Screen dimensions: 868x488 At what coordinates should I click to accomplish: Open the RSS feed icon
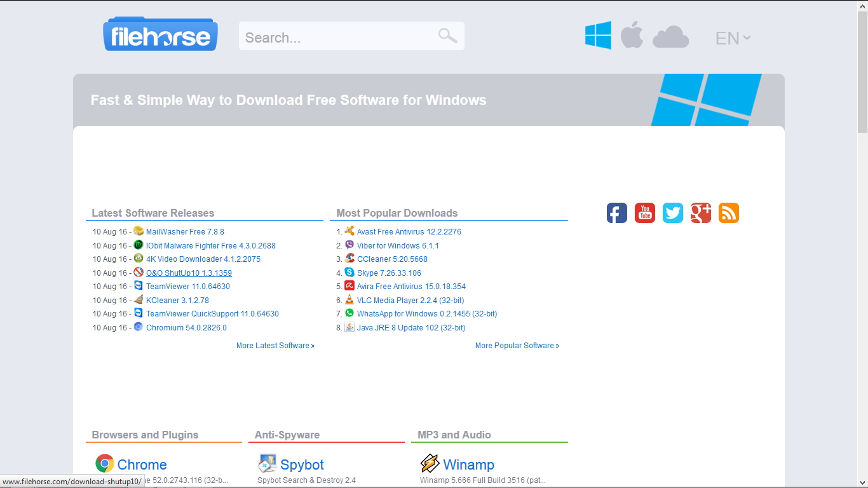click(x=728, y=213)
